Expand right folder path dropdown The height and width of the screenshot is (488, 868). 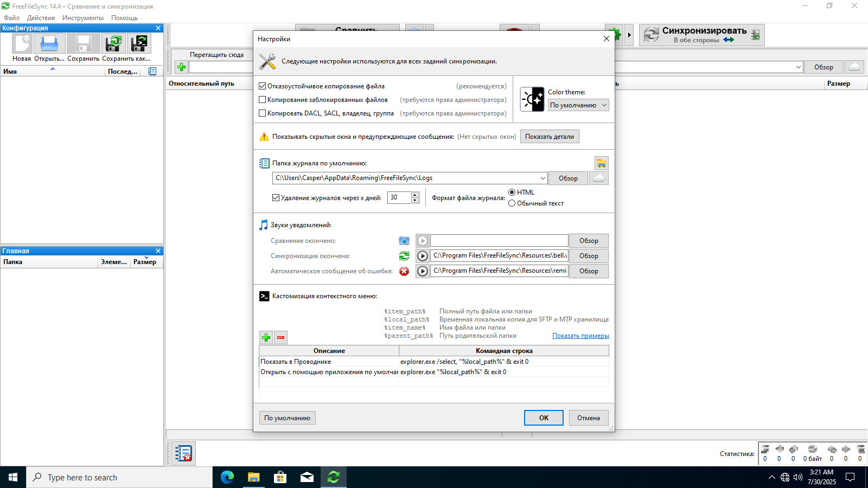click(799, 67)
